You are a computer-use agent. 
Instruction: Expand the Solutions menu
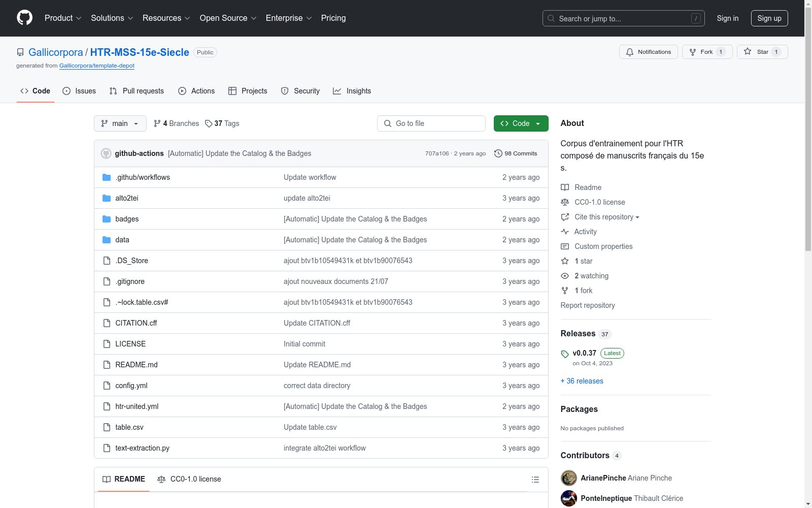112,18
